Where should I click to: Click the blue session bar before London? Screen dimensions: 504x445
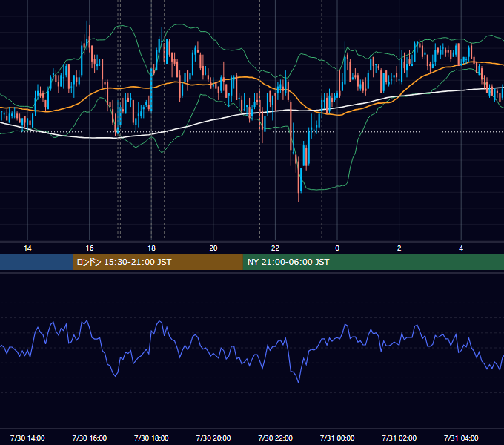click(36, 262)
